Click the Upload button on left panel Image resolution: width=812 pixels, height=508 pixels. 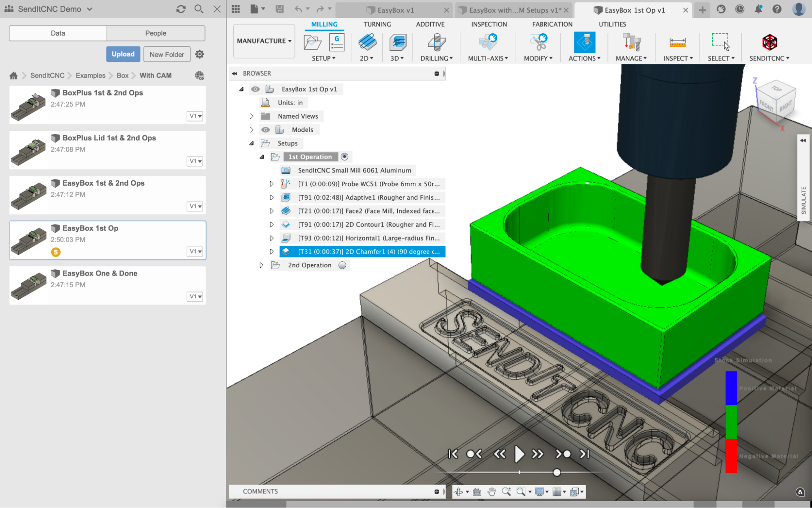122,54
